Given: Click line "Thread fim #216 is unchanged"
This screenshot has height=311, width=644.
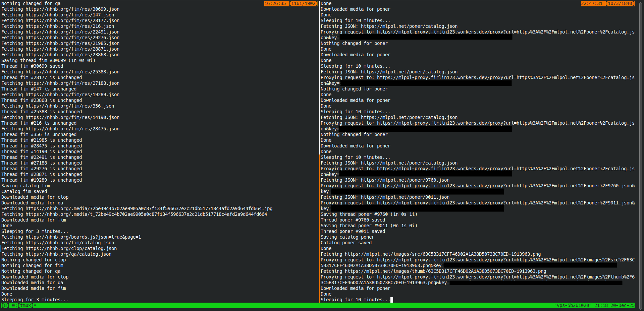Looking at the screenshot, I should click(39, 123).
